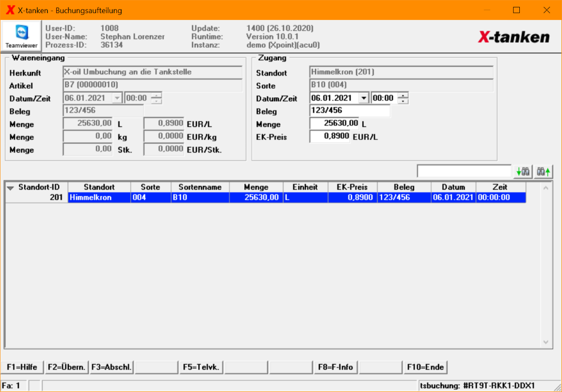Select the Himmelkron cell in the table row
Viewport: 562px width, 392px height.
(99, 197)
